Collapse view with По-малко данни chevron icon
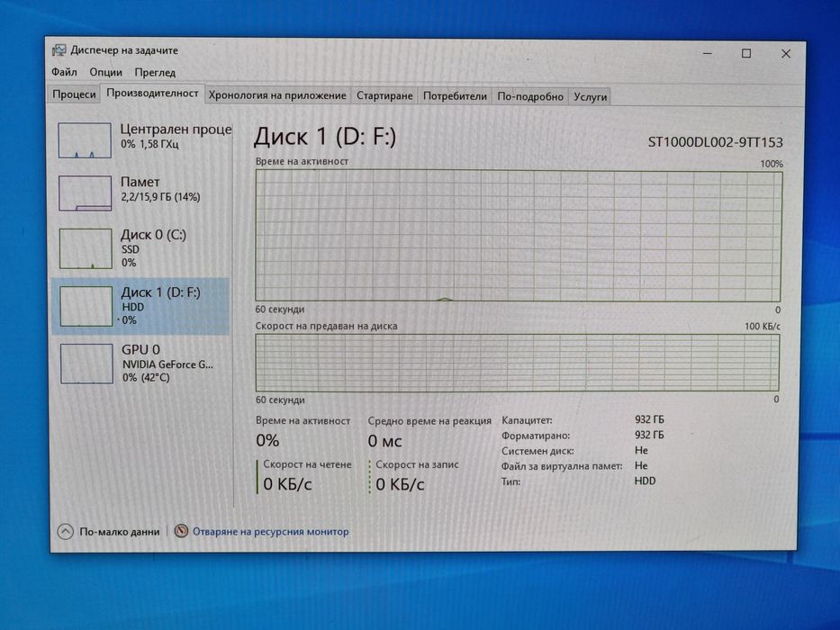The image size is (840, 630). pyautogui.click(x=66, y=531)
